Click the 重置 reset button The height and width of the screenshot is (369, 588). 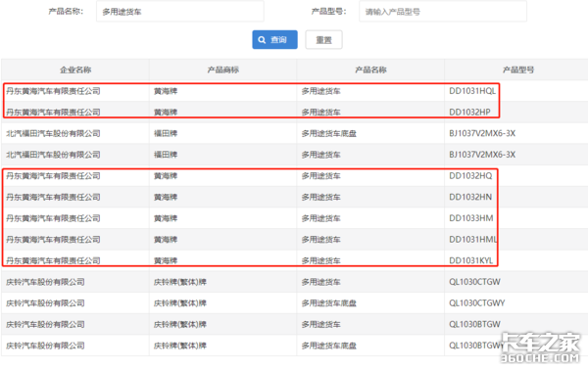(x=323, y=40)
